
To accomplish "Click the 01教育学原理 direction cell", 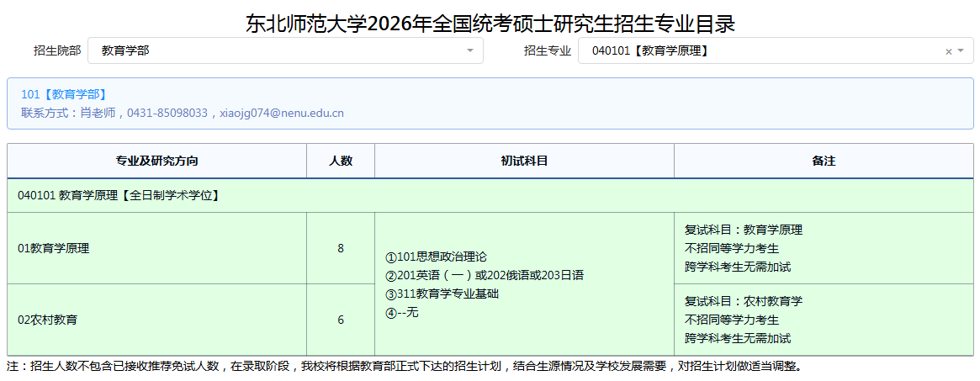I will coord(156,248).
